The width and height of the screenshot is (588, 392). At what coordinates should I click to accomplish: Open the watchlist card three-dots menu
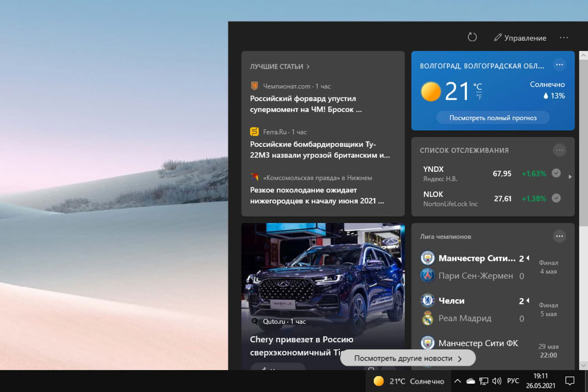pos(559,150)
